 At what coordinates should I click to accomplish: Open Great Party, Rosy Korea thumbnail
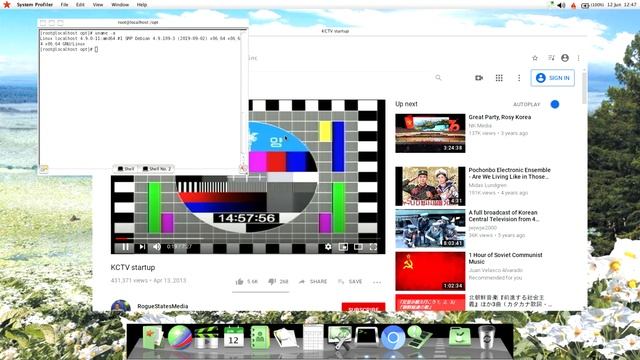(430, 133)
